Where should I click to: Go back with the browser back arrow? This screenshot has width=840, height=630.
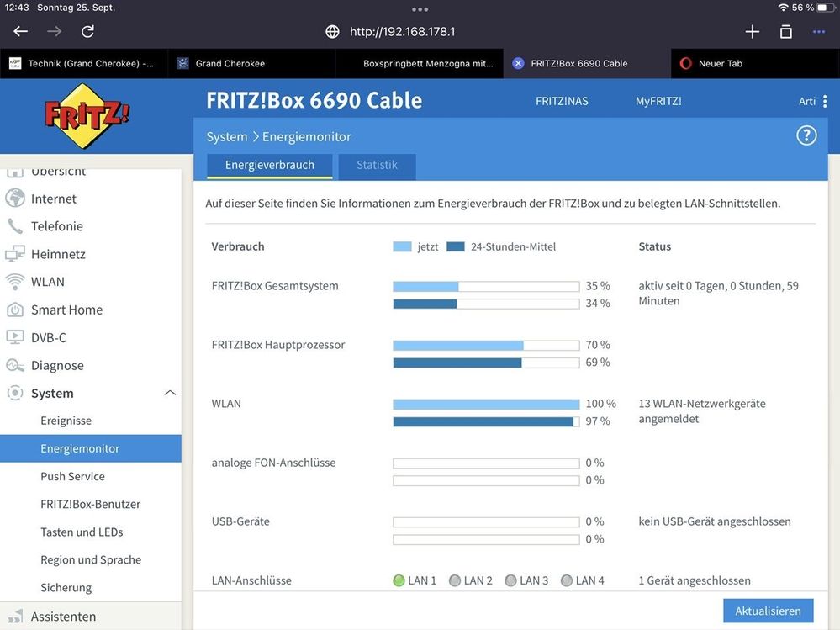(x=21, y=32)
